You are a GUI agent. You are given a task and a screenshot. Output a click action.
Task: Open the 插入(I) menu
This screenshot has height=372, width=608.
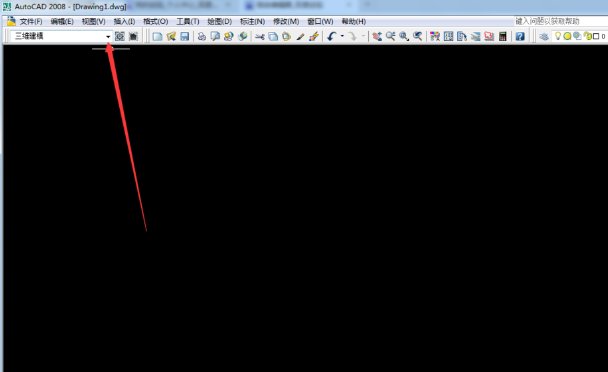(124, 21)
